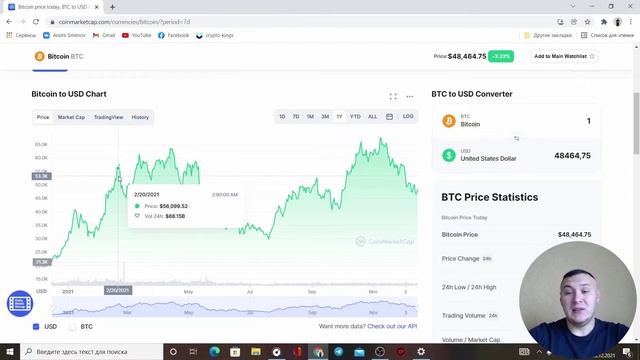Click the Check out our API link
Viewport: 640px width, 360px height.
[x=392, y=326]
